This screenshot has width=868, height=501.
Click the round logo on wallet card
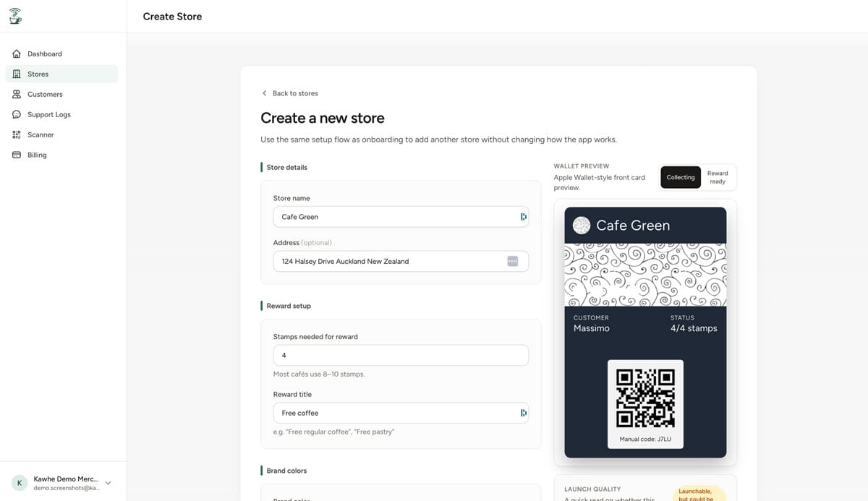coord(582,226)
